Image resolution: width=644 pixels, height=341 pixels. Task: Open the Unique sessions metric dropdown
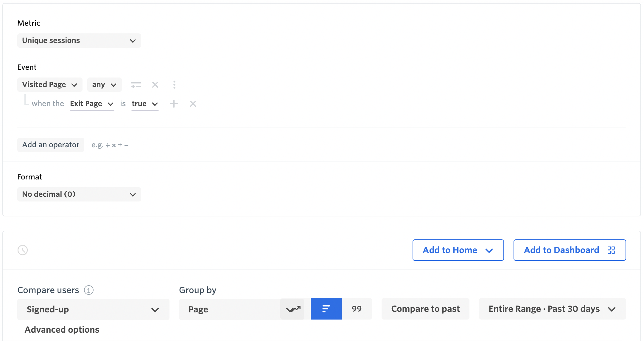pyautogui.click(x=79, y=41)
